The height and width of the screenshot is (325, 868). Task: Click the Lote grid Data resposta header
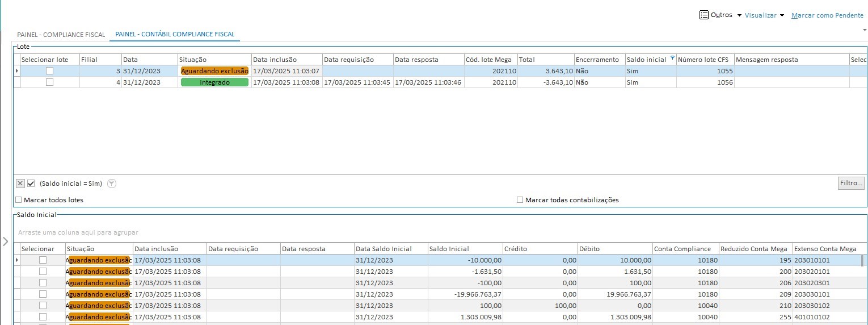coord(428,60)
